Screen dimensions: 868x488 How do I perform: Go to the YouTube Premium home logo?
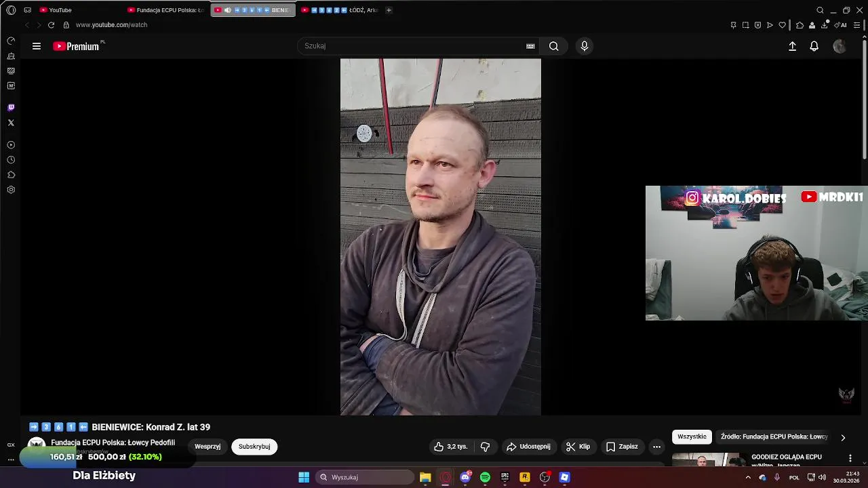76,46
